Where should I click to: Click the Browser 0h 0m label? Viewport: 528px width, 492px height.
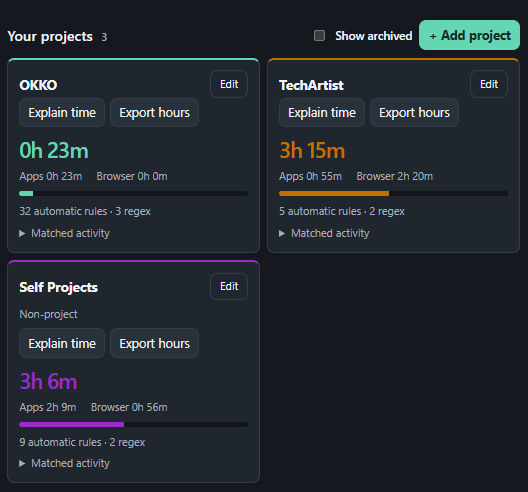click(132, 176)
